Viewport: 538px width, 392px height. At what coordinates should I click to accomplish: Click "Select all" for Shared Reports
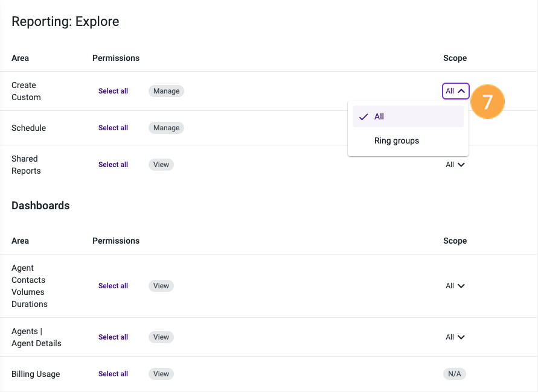(113, 164)
